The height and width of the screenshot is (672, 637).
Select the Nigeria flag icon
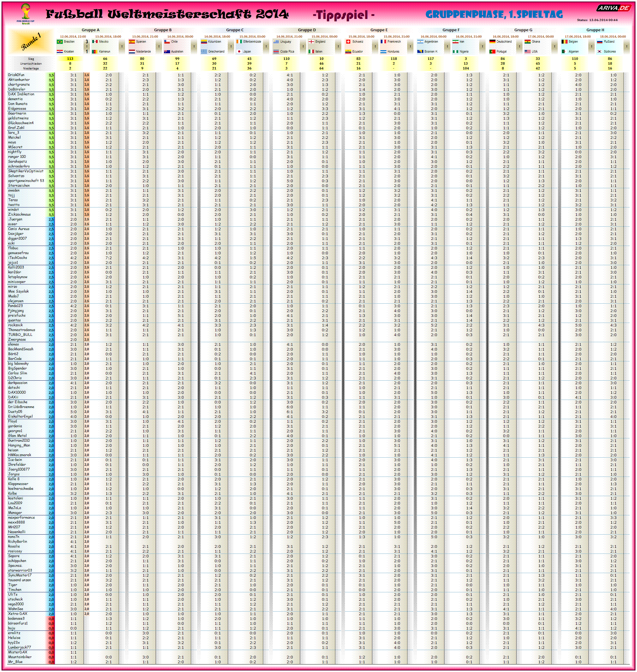456,52
